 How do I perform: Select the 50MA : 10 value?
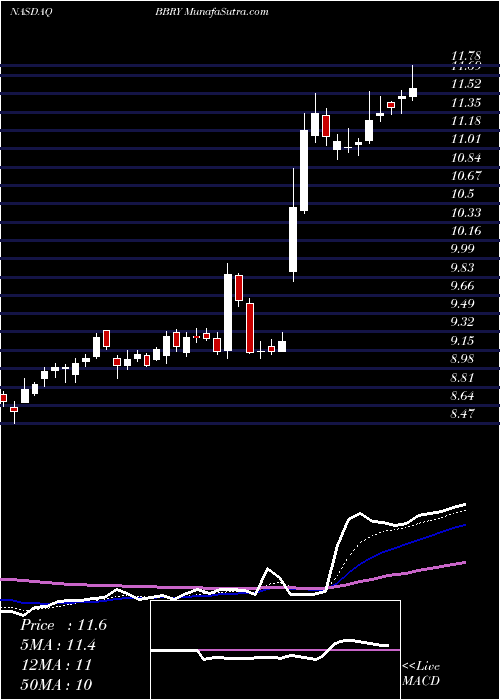tap(56, 684)
